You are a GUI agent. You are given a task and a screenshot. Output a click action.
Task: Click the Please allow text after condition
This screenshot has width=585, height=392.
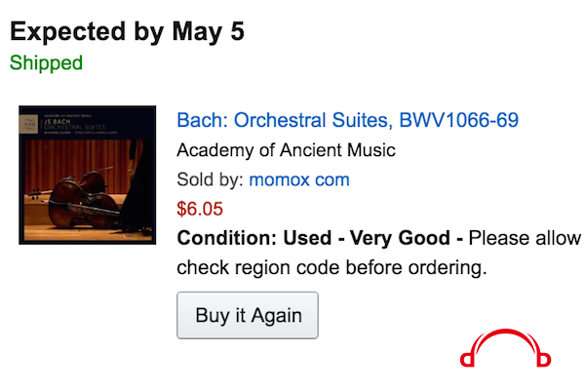pyautogui.click(x=525, y=238)
